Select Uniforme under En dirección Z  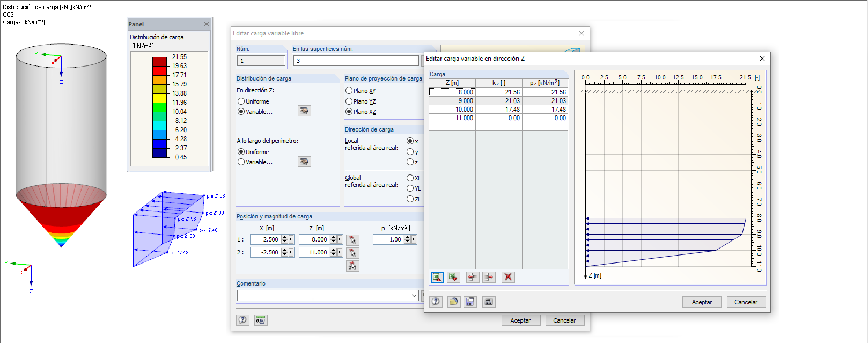[241, 101]
